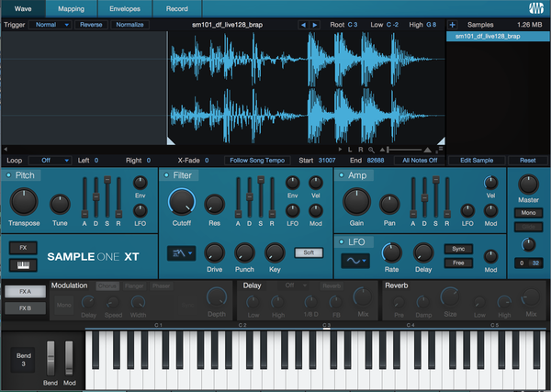Viewport: 551px width, 392px height.
Task: Select previous sample with left arrow
Action: tap(303, 25)
